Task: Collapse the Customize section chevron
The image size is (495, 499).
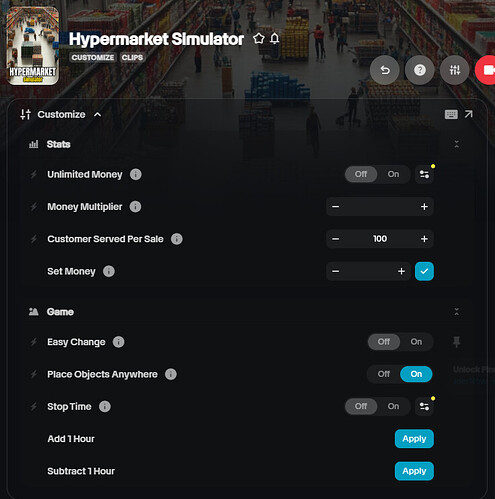Action: click(x=97, y=115)
